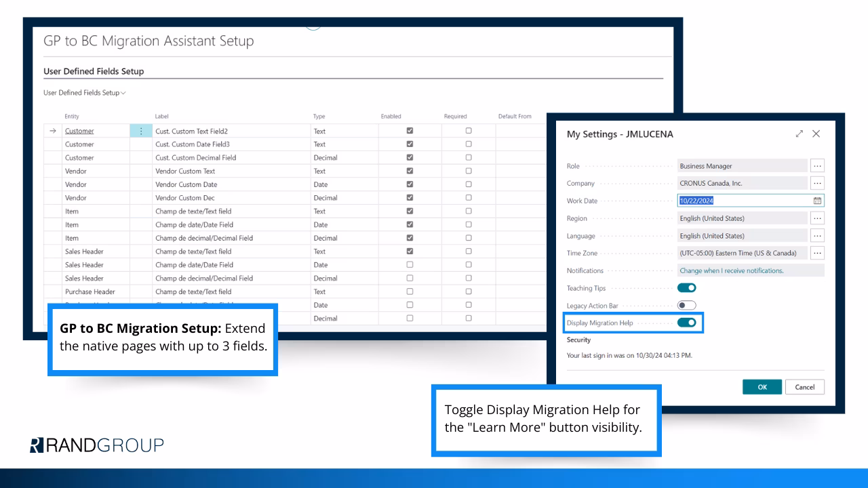The height and width of the screenshot is (488, 868).
Task: Uncheck Enabled for Cust. Custom Text Field2
Action: click(410, 131)
